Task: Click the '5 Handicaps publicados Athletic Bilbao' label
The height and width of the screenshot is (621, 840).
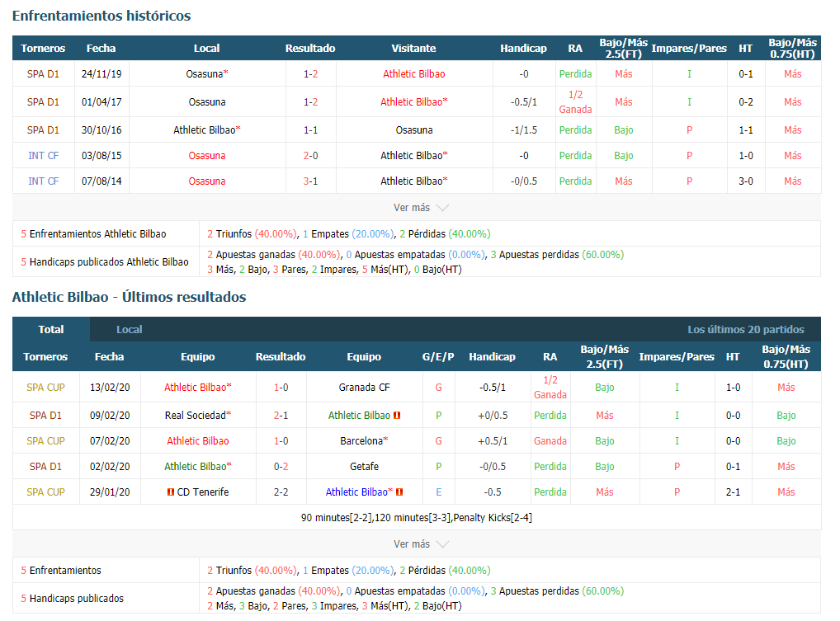Action: click(x=105, y=261)
